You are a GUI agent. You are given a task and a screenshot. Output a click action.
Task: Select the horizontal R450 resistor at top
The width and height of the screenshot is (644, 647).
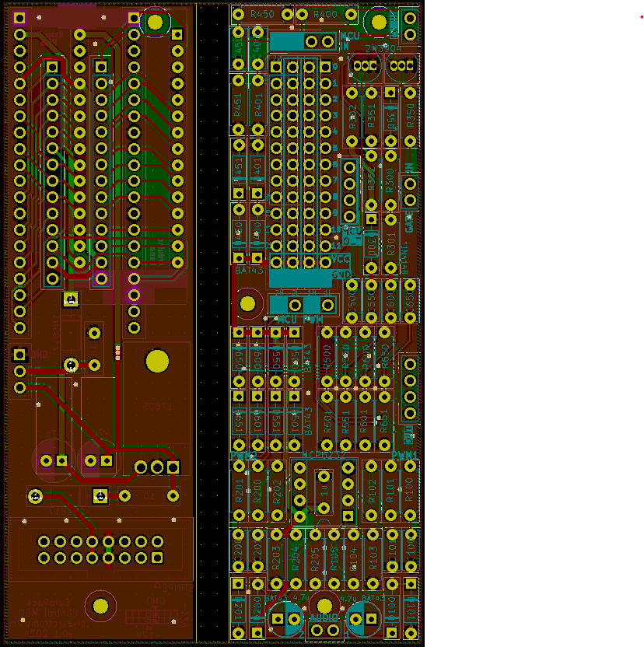(263, 14)
